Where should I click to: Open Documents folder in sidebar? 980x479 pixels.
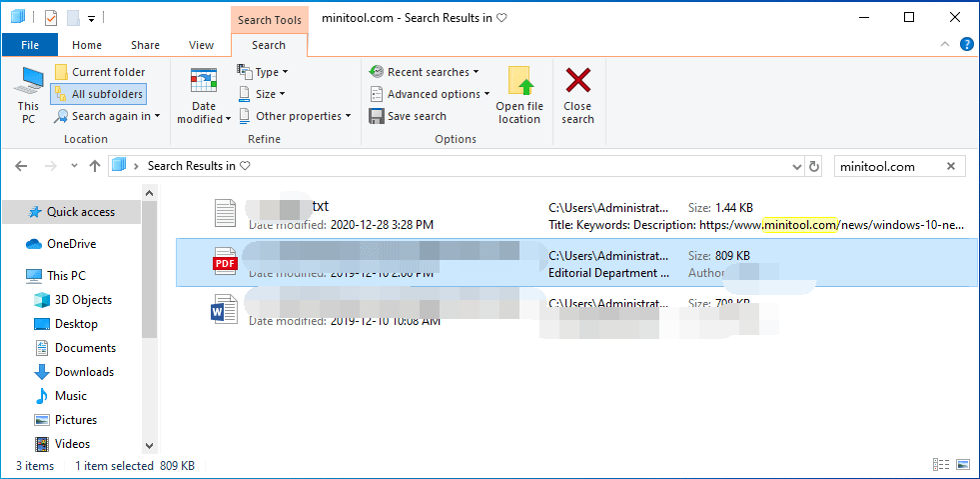(x=75, y=348)
